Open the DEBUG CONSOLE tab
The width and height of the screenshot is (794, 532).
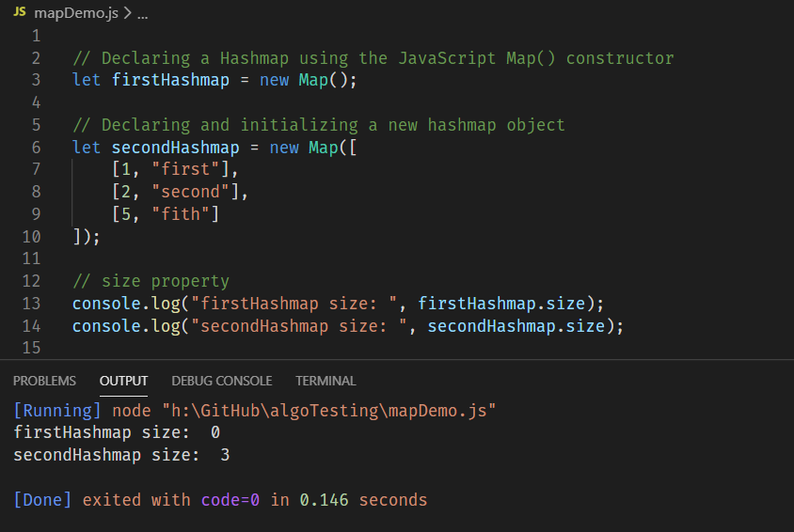(x=222, y=381)
